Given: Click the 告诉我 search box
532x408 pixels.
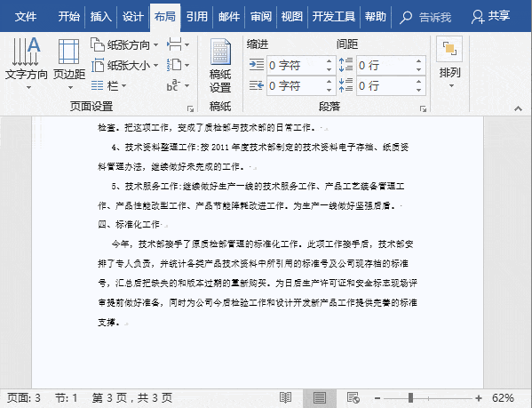Looking at the screenshot, I should click(x=425, y=17).
